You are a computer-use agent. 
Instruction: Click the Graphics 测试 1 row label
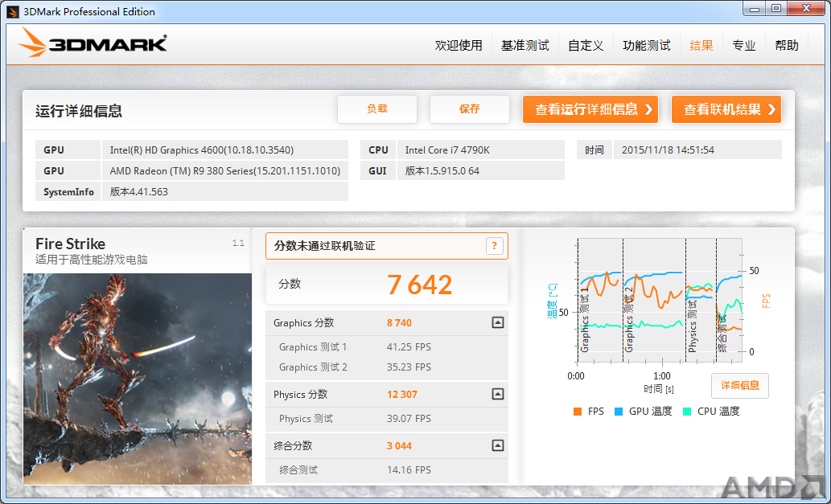tap(313, 347)
